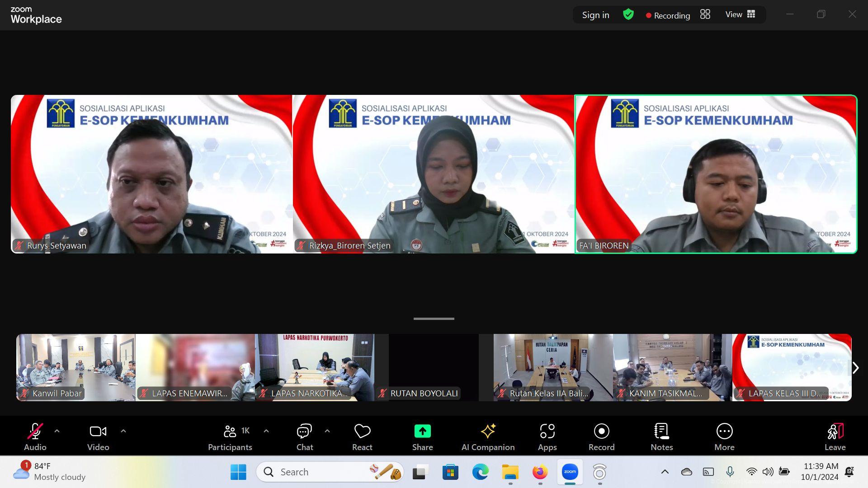Select the RUTAN BOYOLALI thumbnail
Image resolution: width=868 pixels, height=488 pixels.
434,367
